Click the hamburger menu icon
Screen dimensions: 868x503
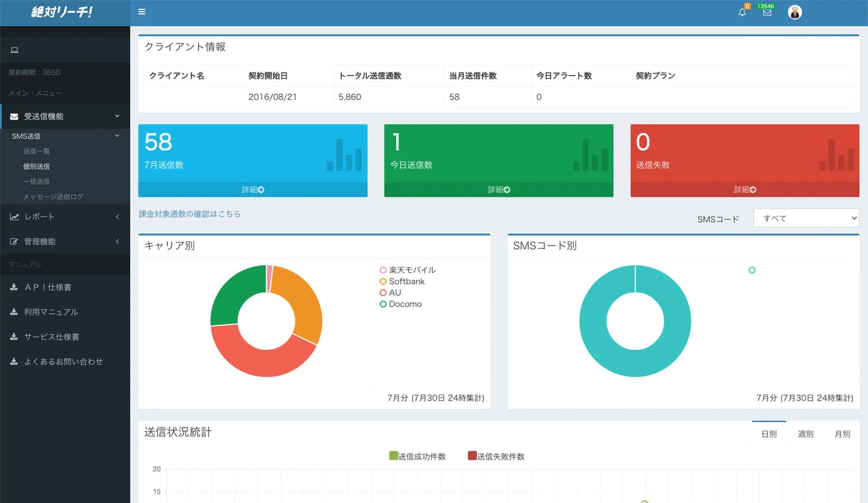point(142,12)
